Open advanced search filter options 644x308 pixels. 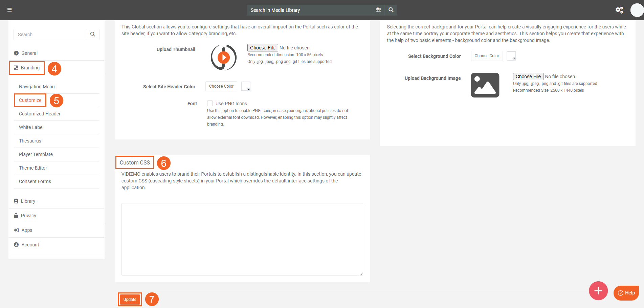(378, 10)
